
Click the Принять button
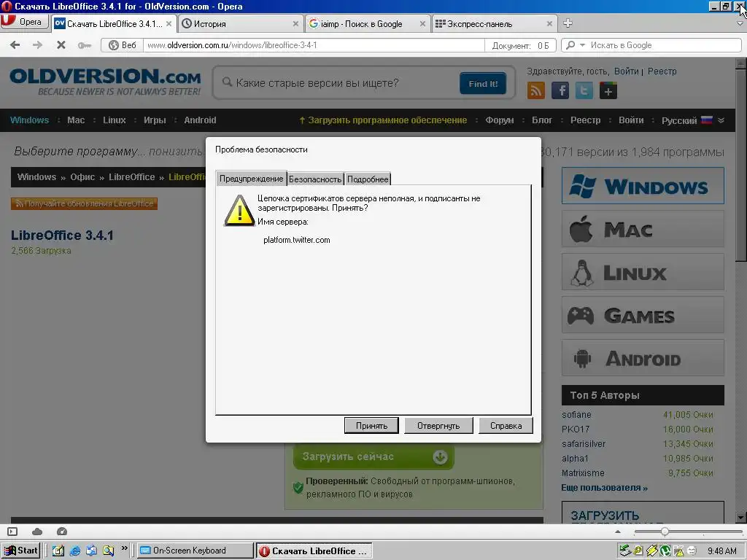[x=371, y=426]
